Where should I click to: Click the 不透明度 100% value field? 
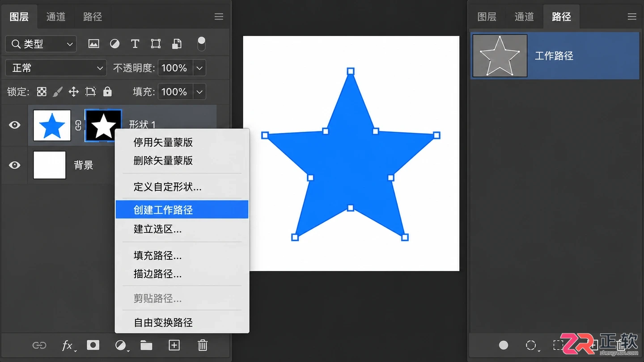(x=174, y=68)
